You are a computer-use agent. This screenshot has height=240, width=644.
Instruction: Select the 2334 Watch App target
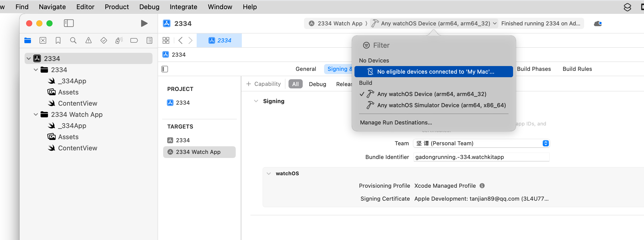pyautogui.click(x=199, y=152)
